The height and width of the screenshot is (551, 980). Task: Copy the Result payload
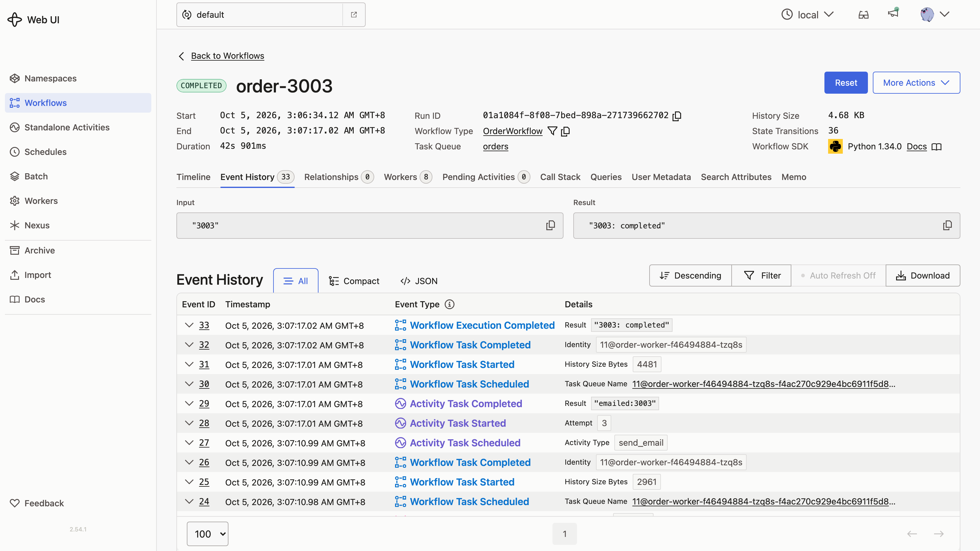coord(947,226)
